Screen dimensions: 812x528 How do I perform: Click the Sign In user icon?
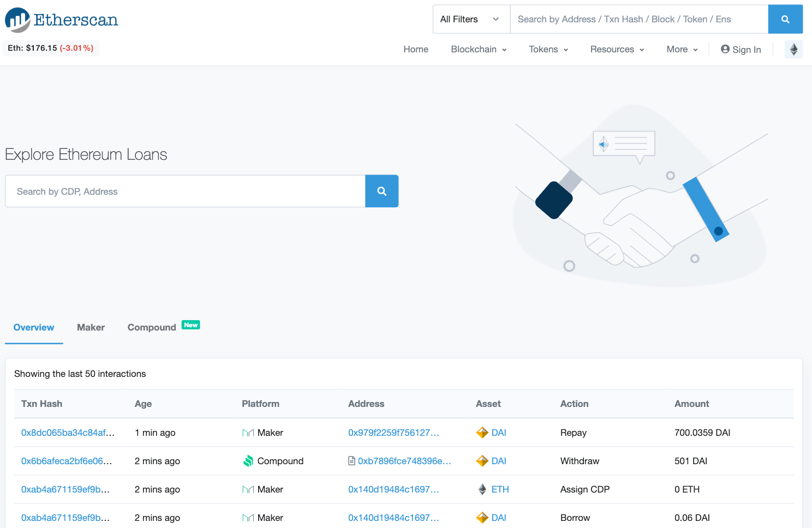tap(725, 49)
